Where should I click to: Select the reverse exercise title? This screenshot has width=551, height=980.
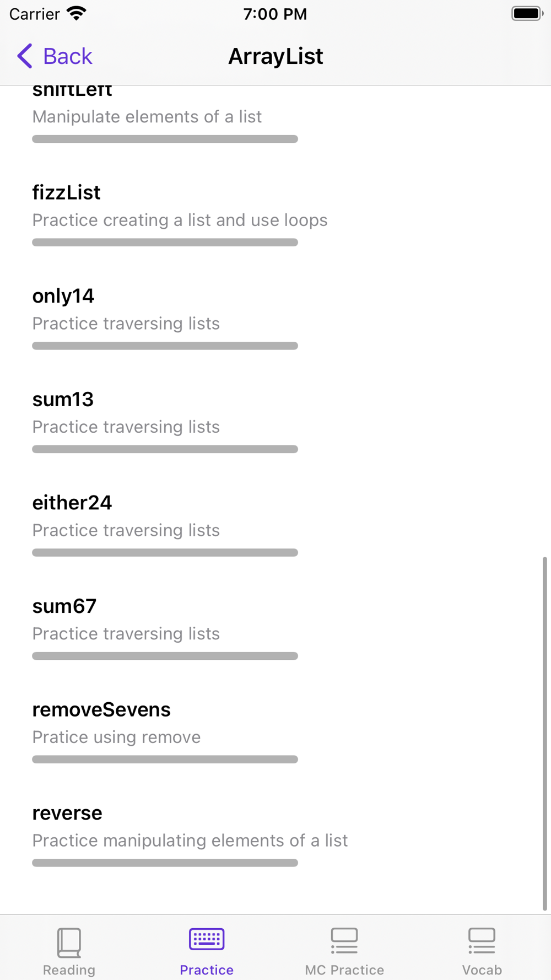click(x=67, y=813)
